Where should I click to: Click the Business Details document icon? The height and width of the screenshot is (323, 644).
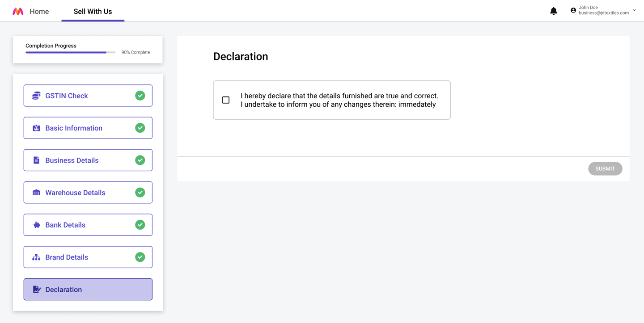[36, 160]
